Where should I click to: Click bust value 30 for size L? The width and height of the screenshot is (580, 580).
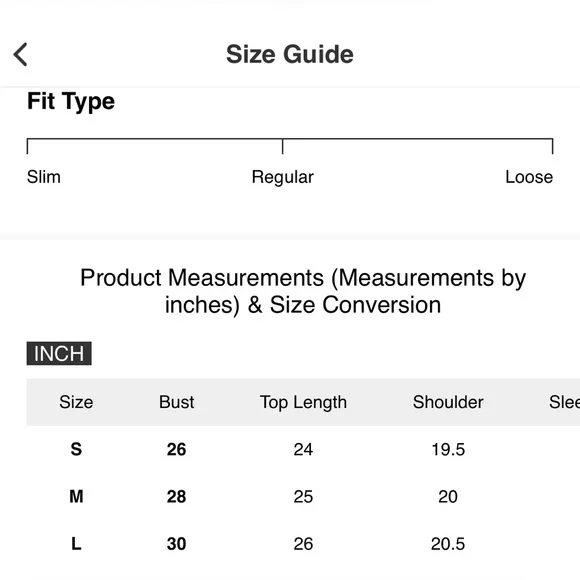click(176, 544)
